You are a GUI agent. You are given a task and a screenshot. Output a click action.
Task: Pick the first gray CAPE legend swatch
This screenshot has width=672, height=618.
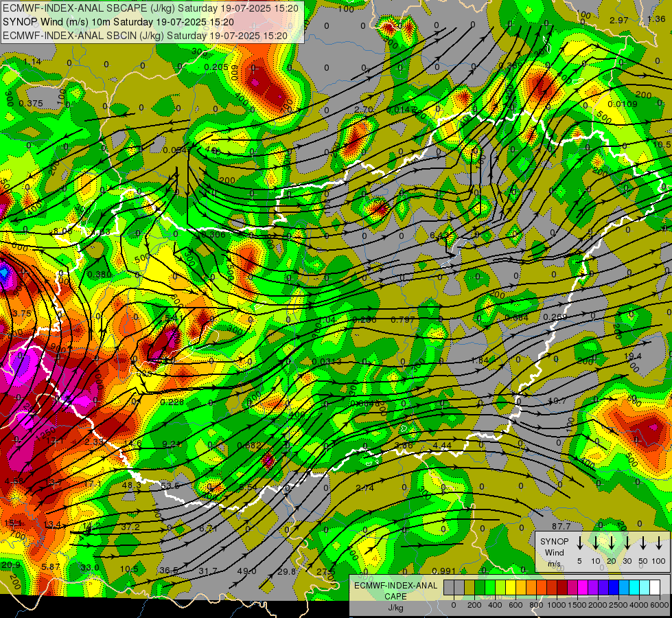449,588
